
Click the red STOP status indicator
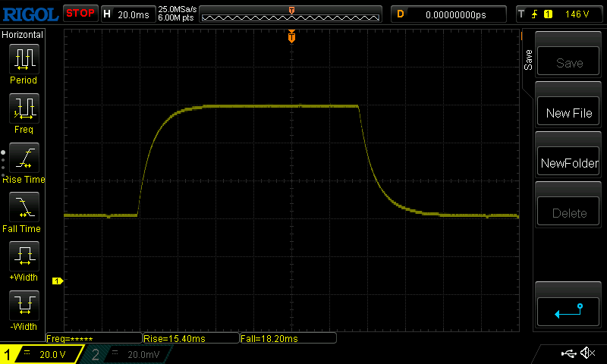pyautogui.click(x=80, y=13)
